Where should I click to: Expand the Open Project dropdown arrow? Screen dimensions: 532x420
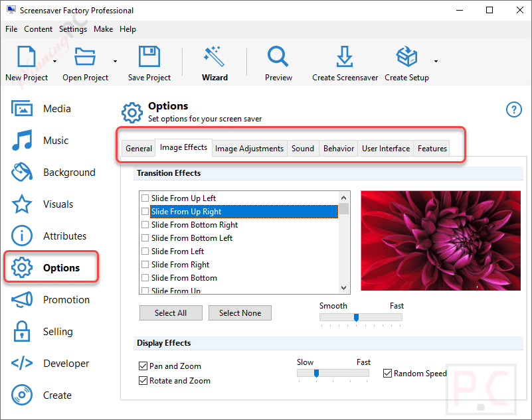115,61
